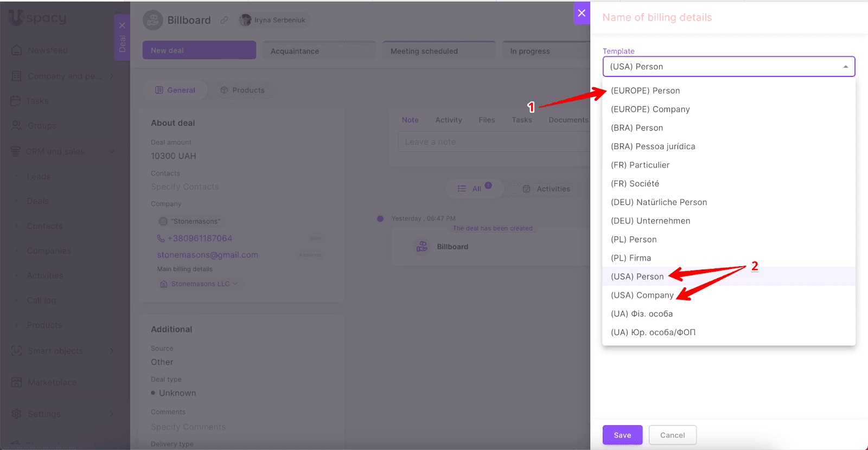
Task: Click the Groups icon in sidebar
Action: (17, 126)
